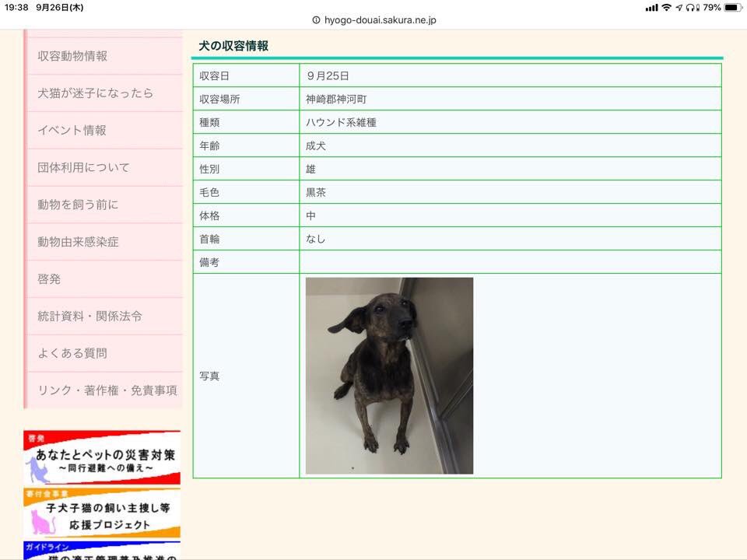
Task: Open 子犬子猫の飼い主捜し等応援プロジェクト banner
Action: point(102,514)
